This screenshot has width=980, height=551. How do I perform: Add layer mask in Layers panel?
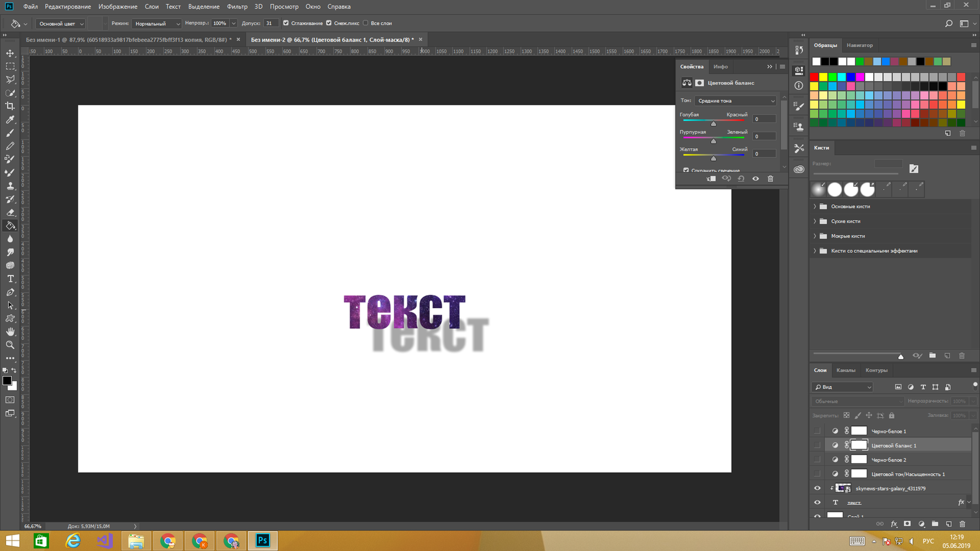tap(907, 524)
